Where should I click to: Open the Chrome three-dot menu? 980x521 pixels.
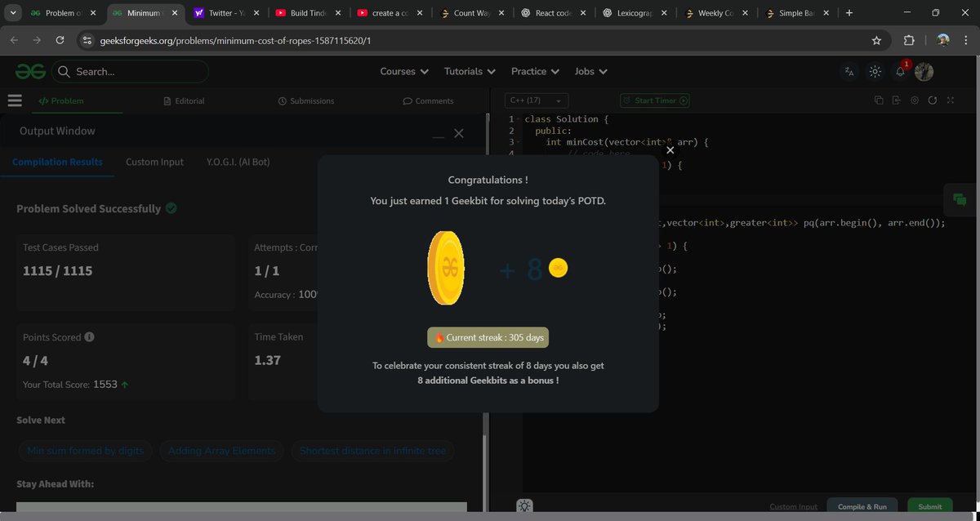(966, 40)
